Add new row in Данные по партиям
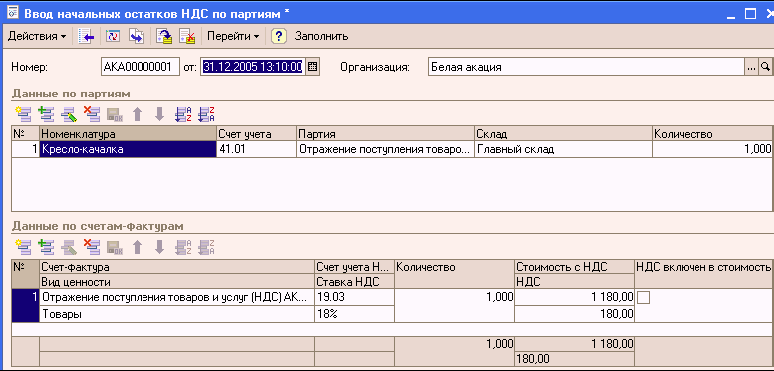 coord(23,114)
